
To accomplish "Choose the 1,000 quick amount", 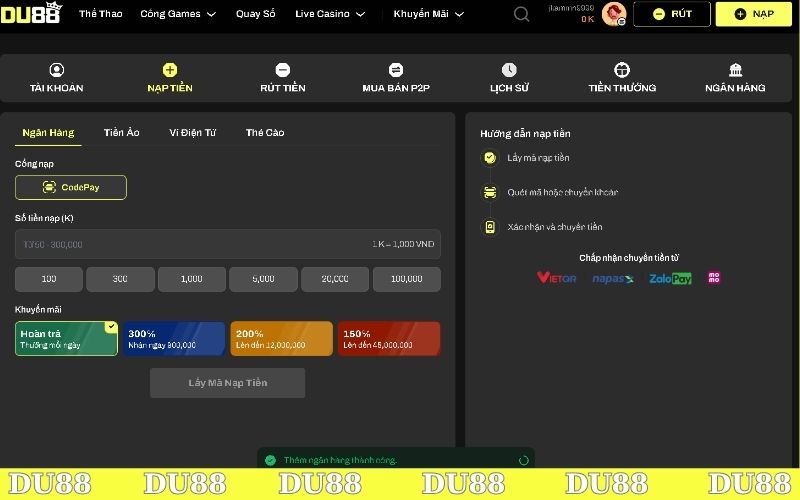I will 192,279.
